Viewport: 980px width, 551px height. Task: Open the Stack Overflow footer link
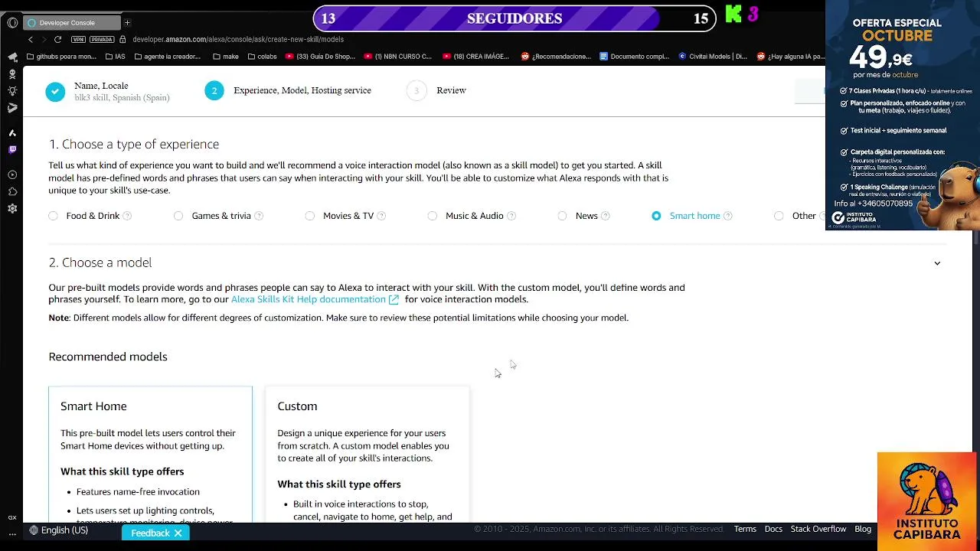click(818, 529)
